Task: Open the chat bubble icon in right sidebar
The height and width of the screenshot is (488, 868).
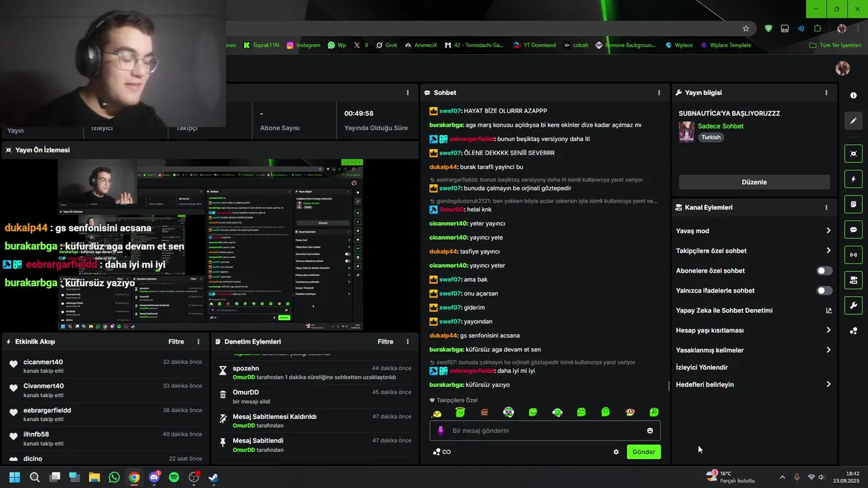Action: 854,230
